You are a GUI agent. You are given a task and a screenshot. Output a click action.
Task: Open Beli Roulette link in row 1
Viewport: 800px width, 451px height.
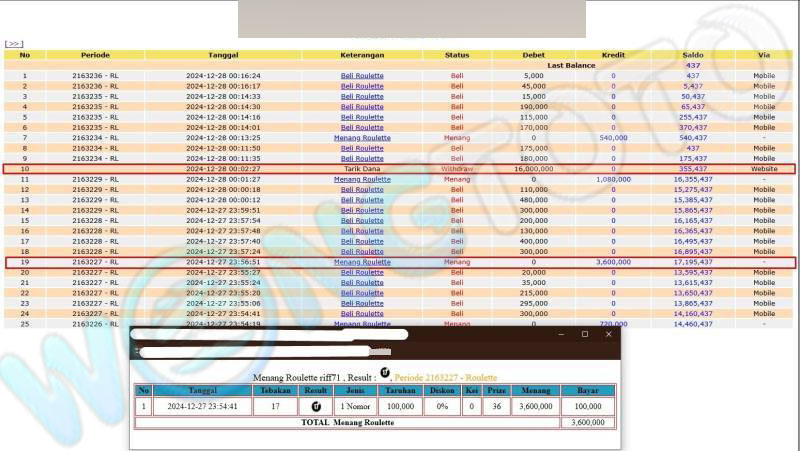[x=362, y=75]
